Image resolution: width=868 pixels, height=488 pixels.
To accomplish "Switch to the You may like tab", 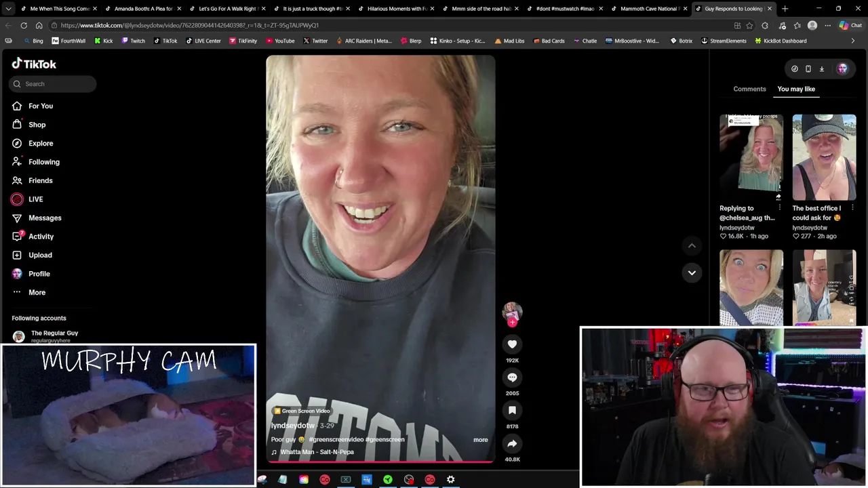I will (x=796, y=89).
